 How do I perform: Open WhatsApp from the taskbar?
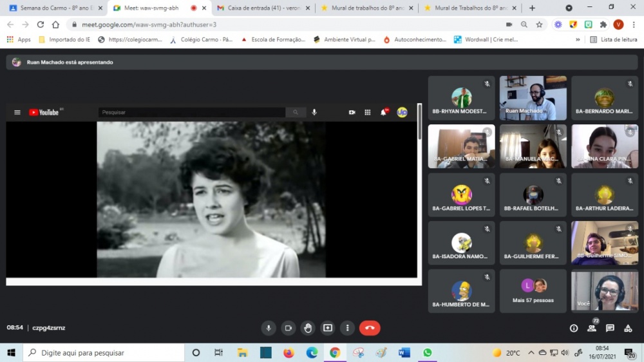coord(428,352)
